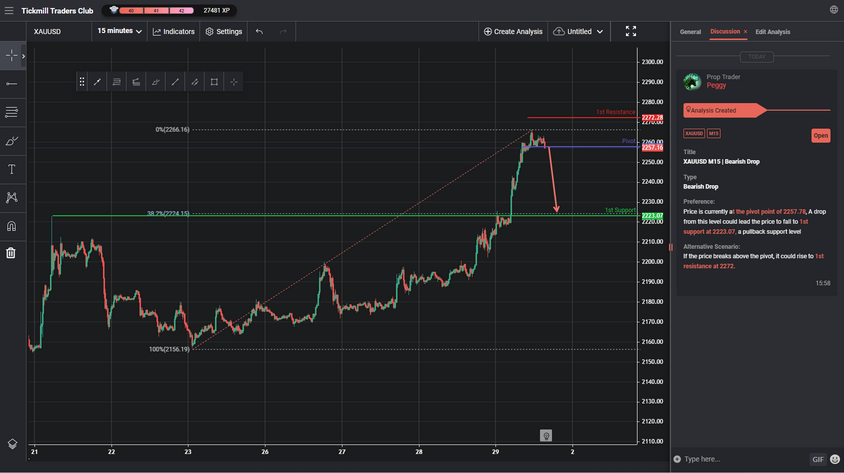
Task: Expand the cursor tool options arrow
Action: pos(23,56)
